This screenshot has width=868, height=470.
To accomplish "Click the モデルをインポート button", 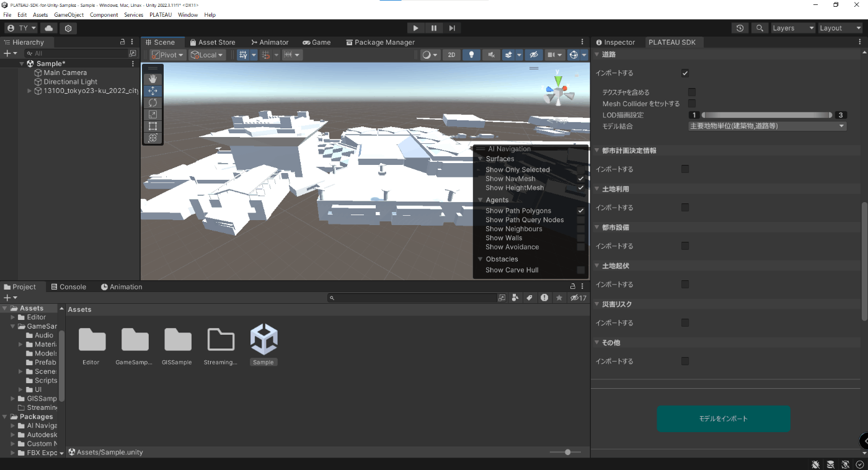I will [724, 419].
